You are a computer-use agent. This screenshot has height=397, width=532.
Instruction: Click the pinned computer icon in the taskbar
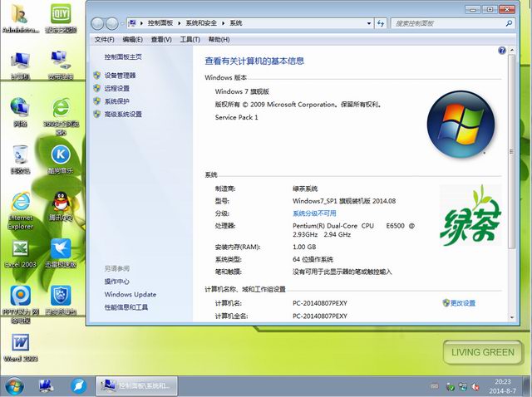[x=46, y=386]
